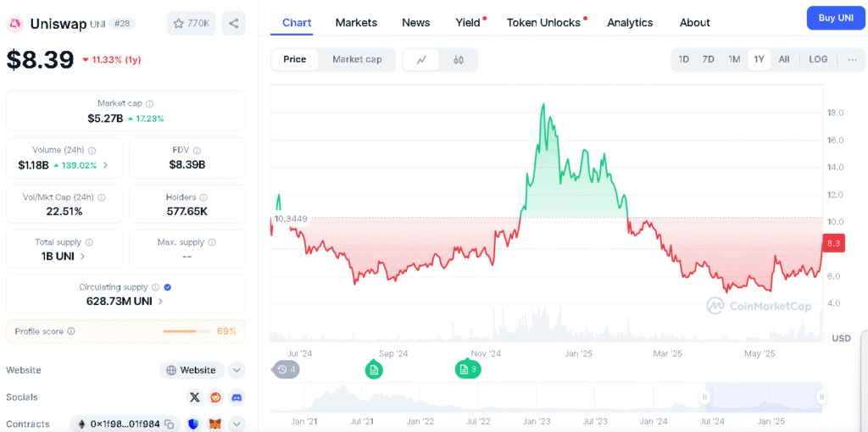Switch chart to Market cap

point(357,59)
